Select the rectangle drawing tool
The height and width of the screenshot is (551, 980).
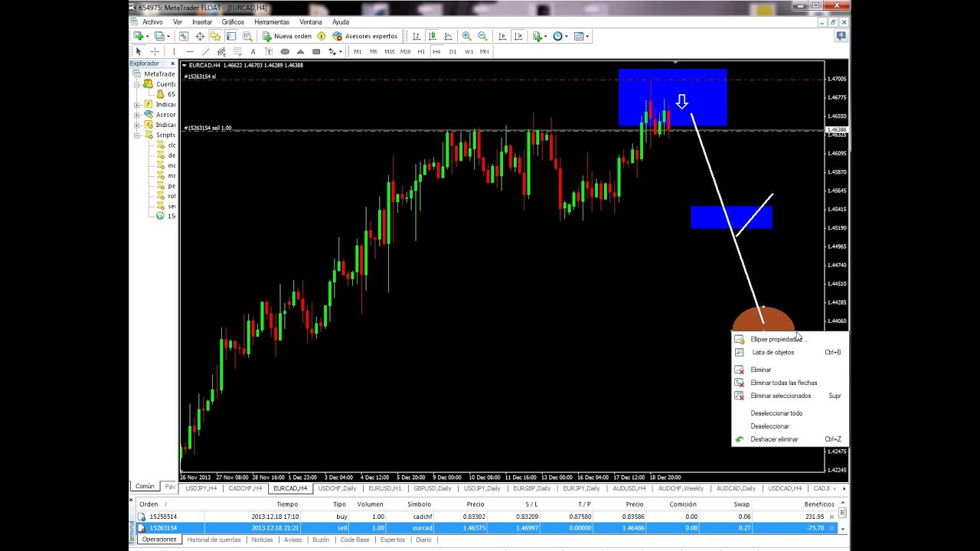[316, 52]
